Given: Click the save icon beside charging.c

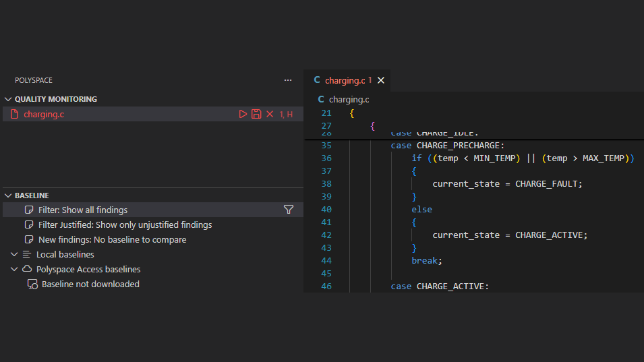Looking at the screenshot, I should pos(256,114).
